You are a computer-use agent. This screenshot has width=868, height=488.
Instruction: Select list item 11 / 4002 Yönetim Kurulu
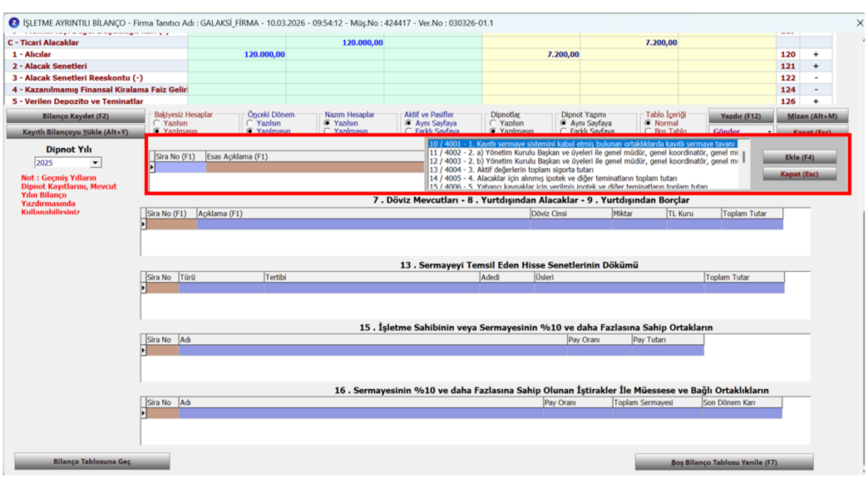click(583, 152)
